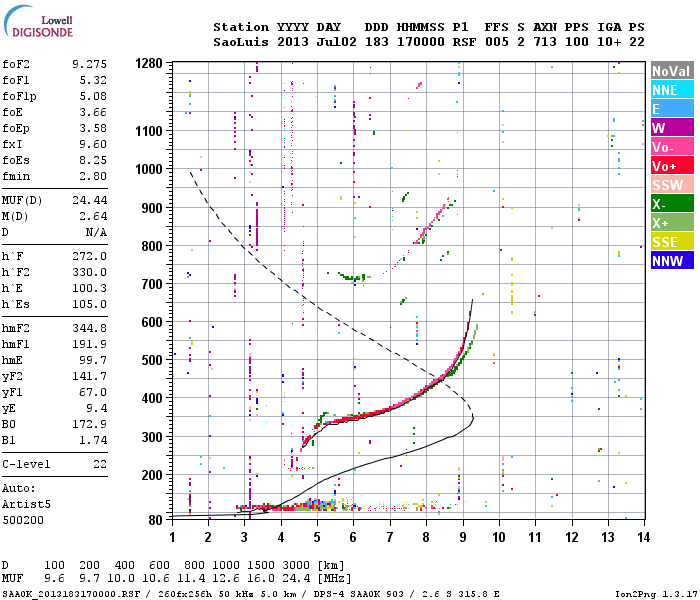Select the Vo+ red legend swatch
This screenshot has height=600, width=700.
pyautogui.click(x=672, y=166)
